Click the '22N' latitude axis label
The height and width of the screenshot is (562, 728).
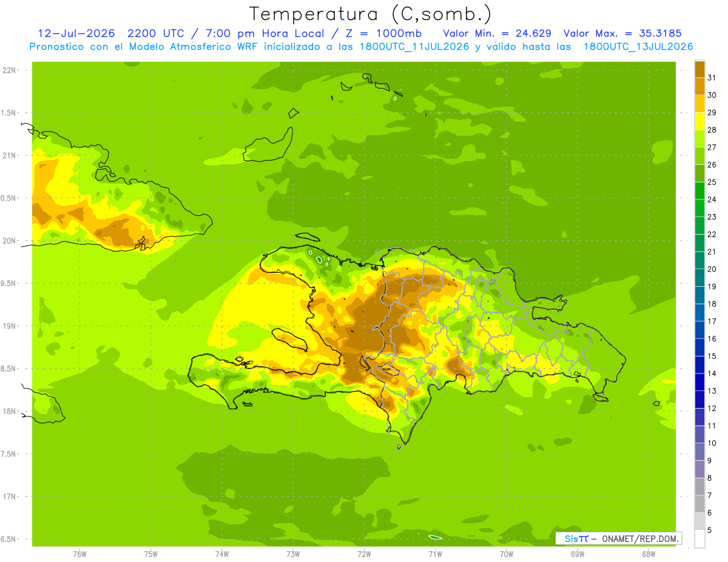(9, 70)
